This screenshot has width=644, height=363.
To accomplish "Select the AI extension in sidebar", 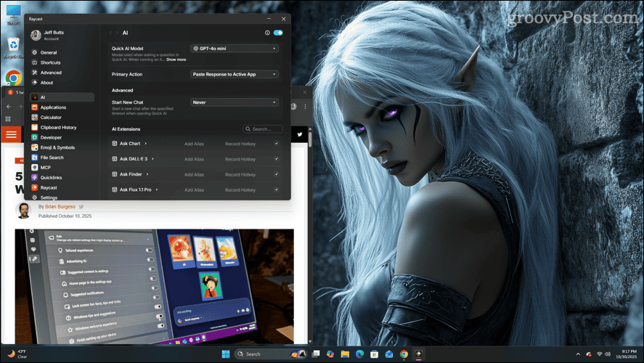I will pyautogui.click(x=62, y=97).
